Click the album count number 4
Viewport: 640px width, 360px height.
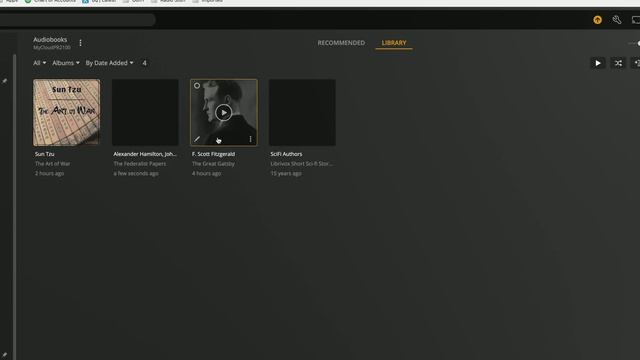point(144,63)
